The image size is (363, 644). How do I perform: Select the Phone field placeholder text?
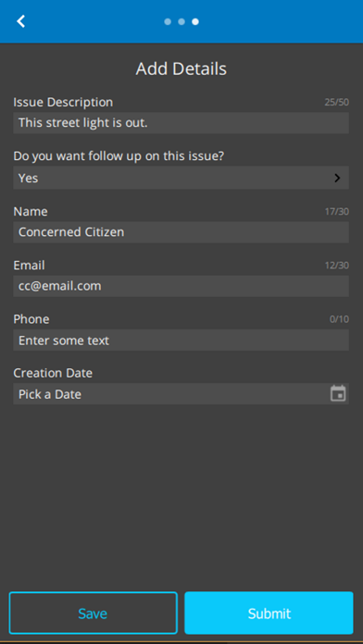coord(64,341)
